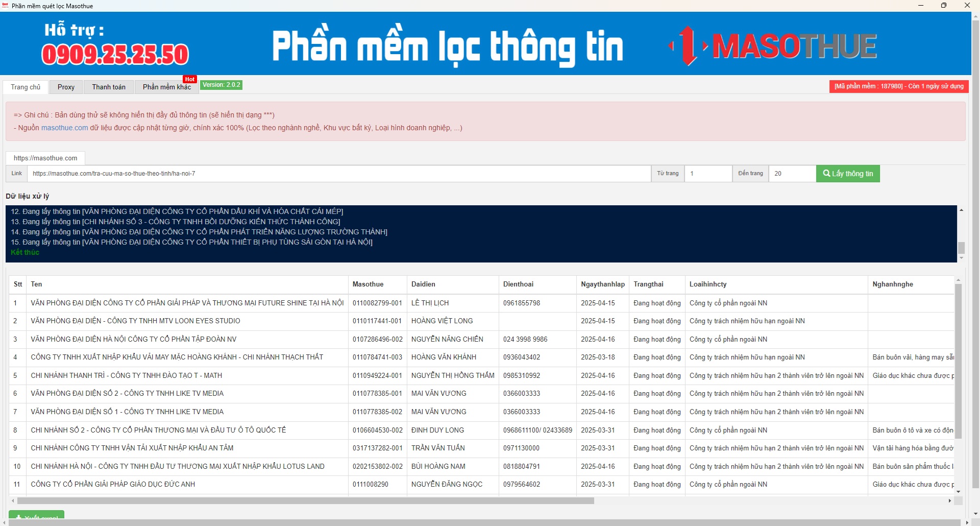Image resolution: width=980 pixels, height=526 pixels.
Task: Click the log panel scrollbar thumb
Action: tap(961, 248)
